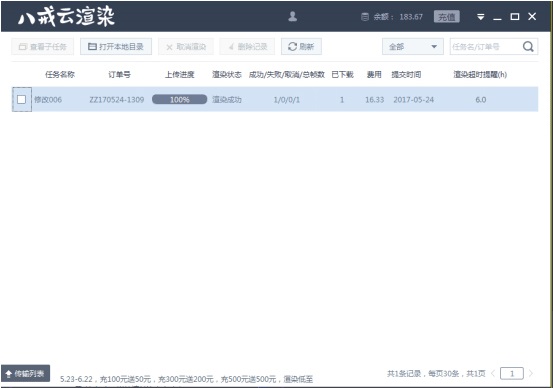Click 删除记录 delete record button
This screenshot has height=388, width=553.
point(247,47)
